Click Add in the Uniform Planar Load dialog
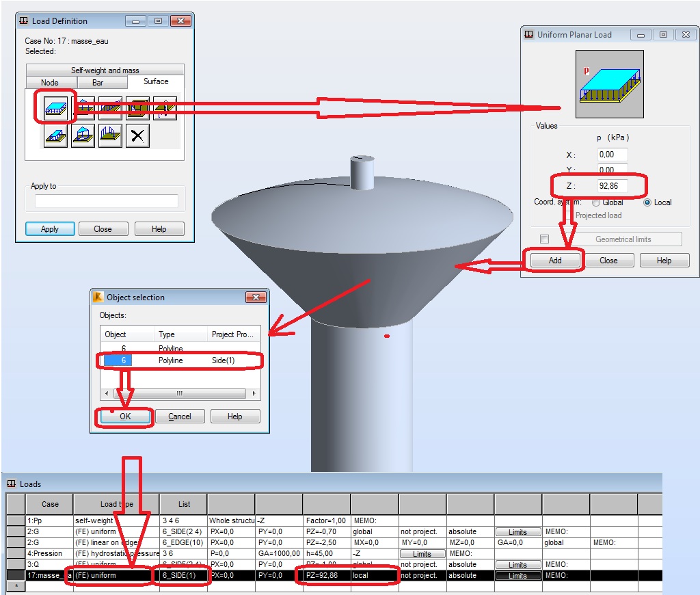The height and width of the screenshot is (595, 700). pos(556,260)
